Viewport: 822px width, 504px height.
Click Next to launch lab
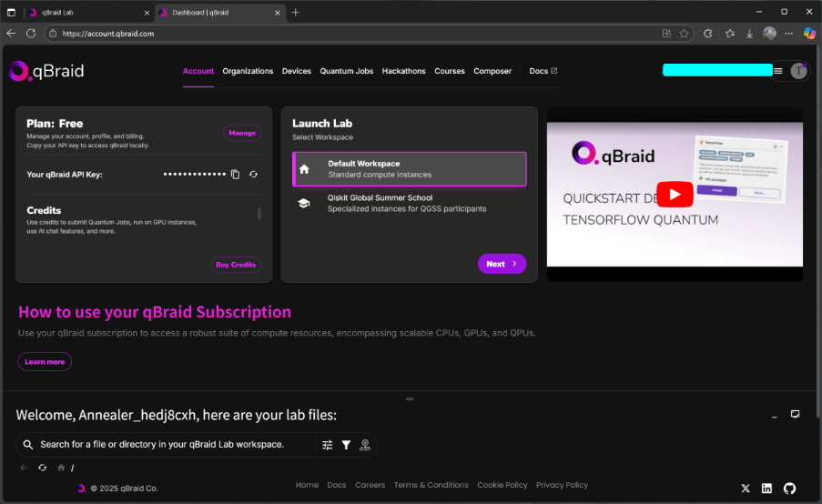click(x=502, y=264)
